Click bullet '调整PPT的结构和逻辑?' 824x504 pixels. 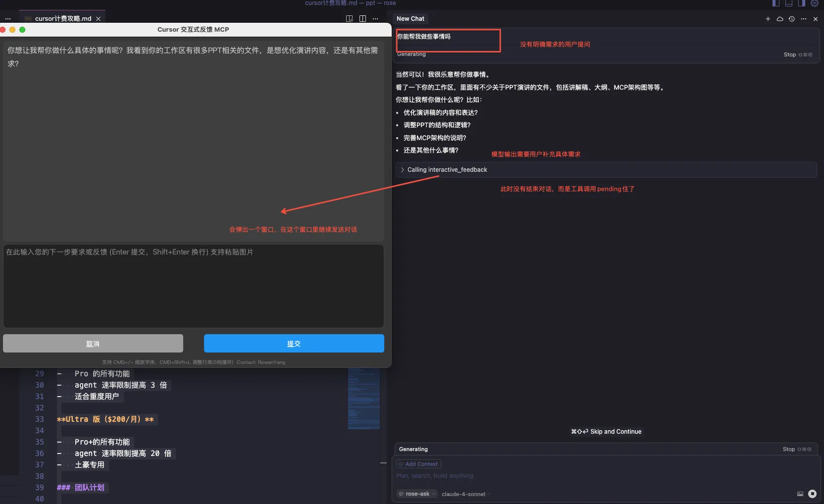click(x=437, y=125)
